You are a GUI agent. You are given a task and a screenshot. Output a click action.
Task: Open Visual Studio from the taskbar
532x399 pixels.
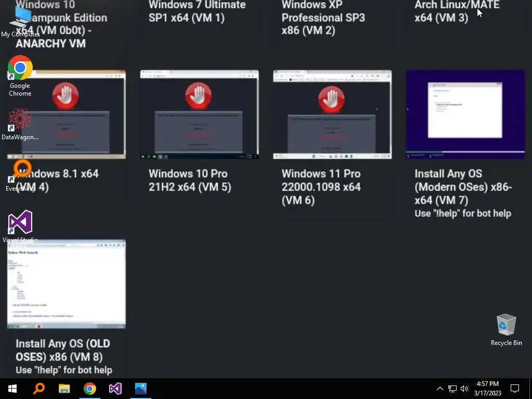tap(115, 389)
